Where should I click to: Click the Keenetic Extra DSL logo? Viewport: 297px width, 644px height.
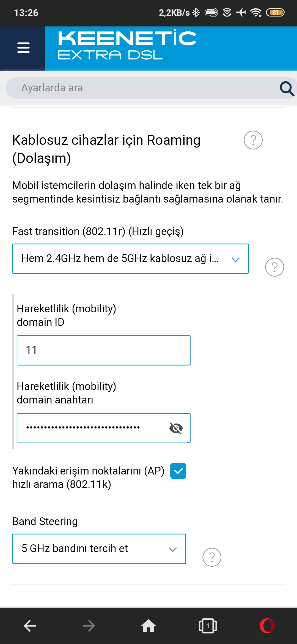coord(127,46)
